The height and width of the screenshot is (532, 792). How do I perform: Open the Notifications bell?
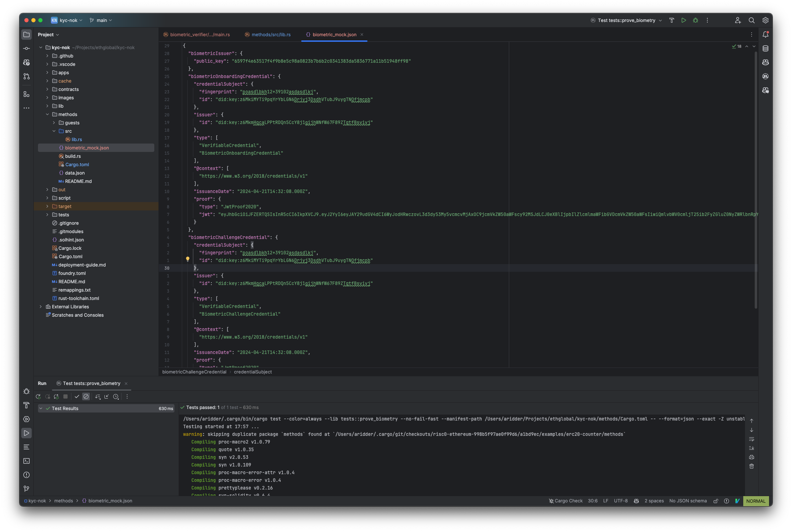coord(765,34)
